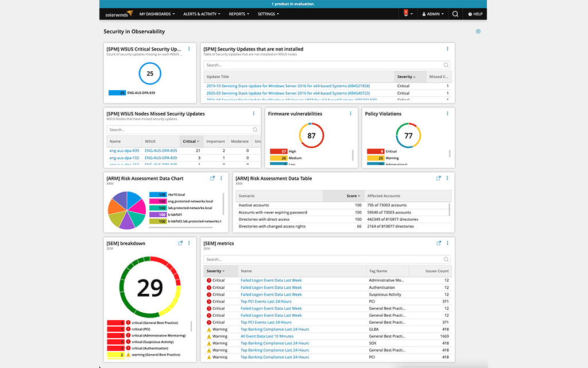588x368 pixels.
Task: Click the SolarWinds logo in the navbar
Action: (119, 14)
